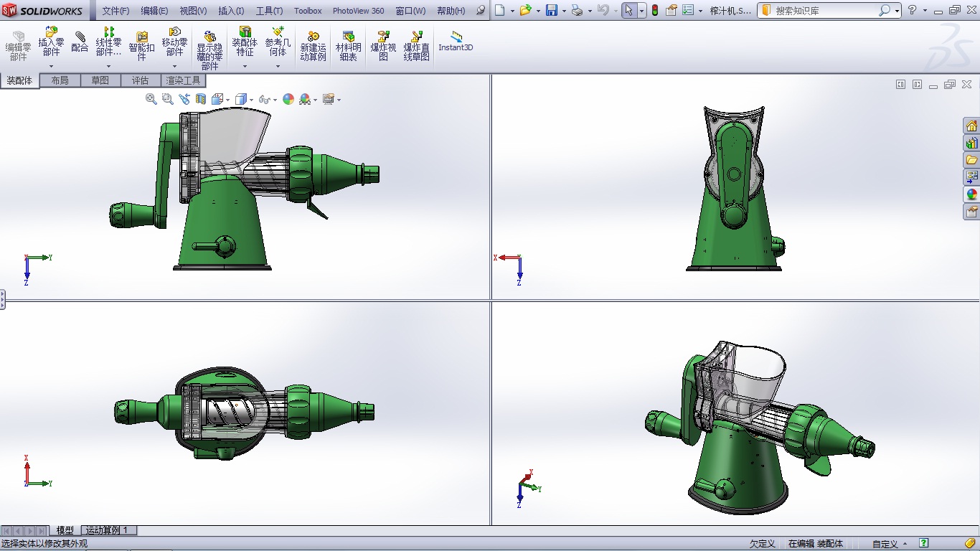Viewport: 980px width, 551px height.
Task: Toggle Instant3D mode
Action: [456, 40]
